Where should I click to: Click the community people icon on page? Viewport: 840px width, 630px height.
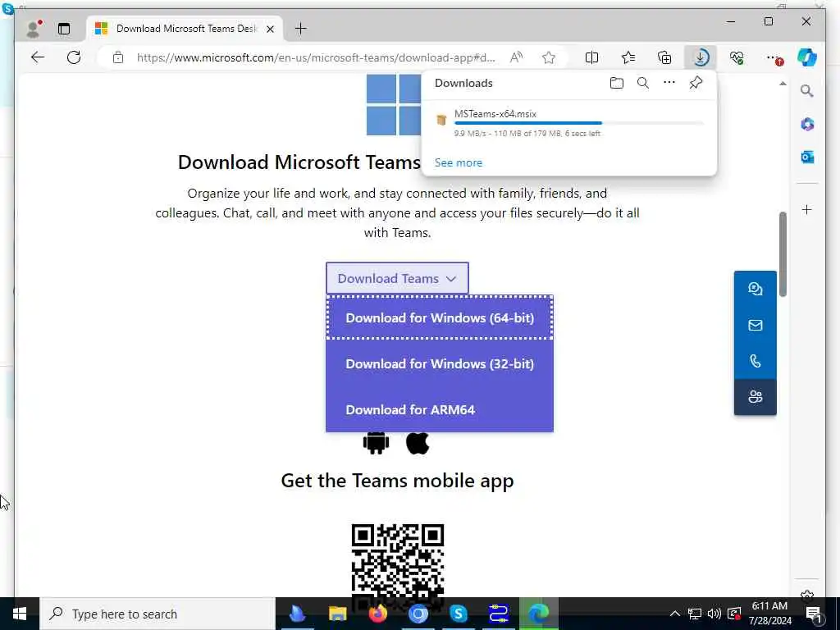pos(756,397)
